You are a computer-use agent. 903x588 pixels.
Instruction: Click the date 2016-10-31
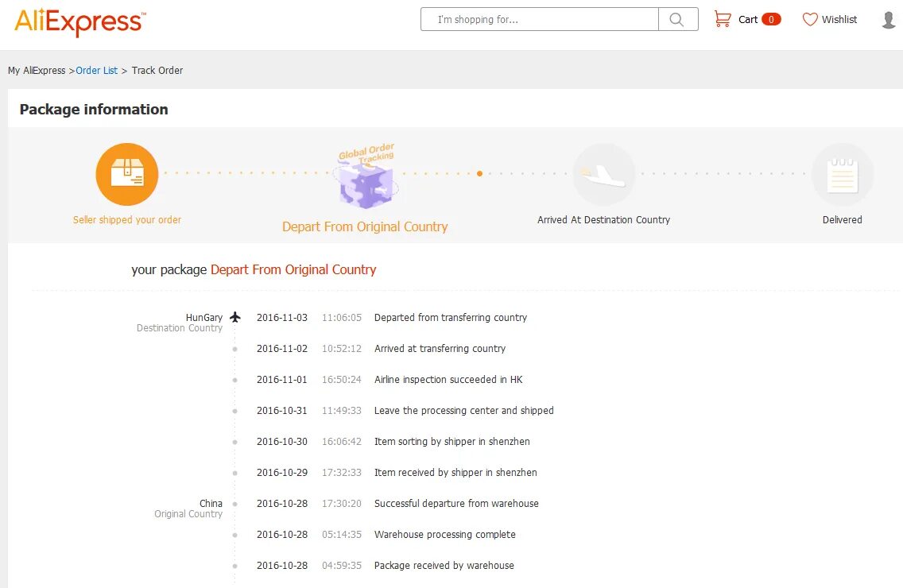[282, 411]
